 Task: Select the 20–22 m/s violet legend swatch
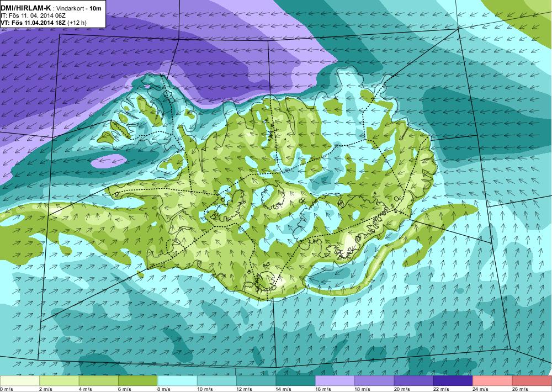[x=414, y=381]
